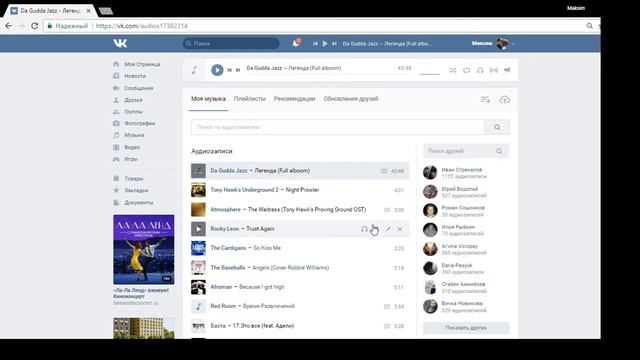Open the profile dropdown arrow in header

pyautogui.click(x=513, y=44)
